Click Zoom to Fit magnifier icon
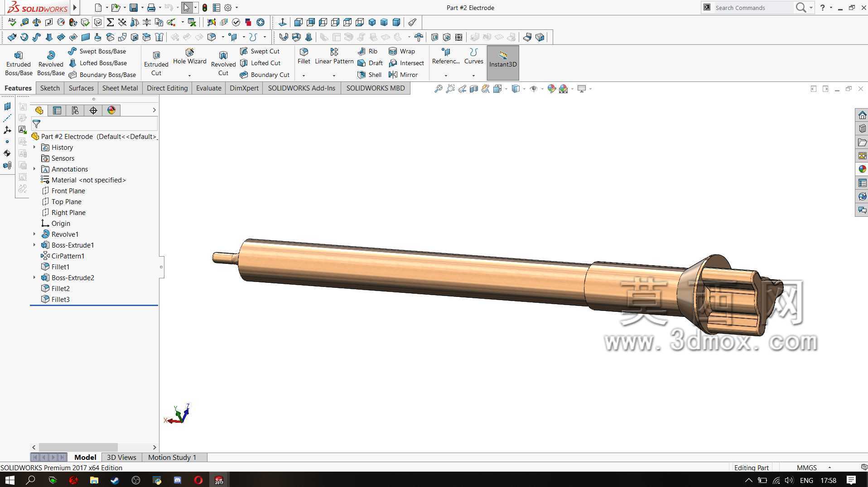Viewport: 868px width, 487px height. click(x=438, y=89)
